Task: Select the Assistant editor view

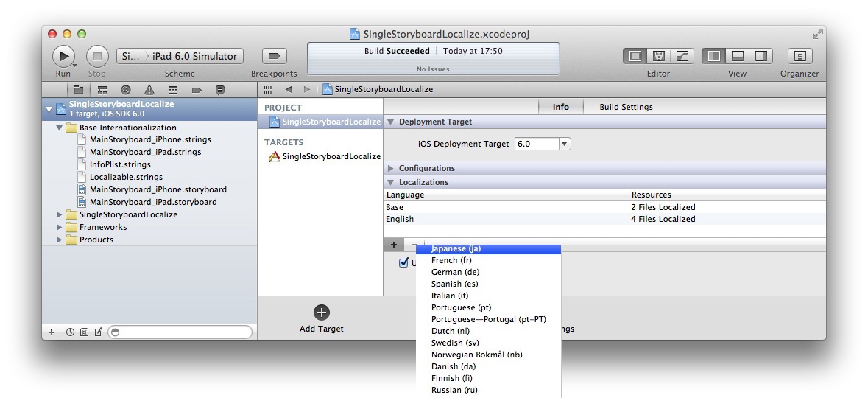Action: pyautogui.click(x=659, y=56)
